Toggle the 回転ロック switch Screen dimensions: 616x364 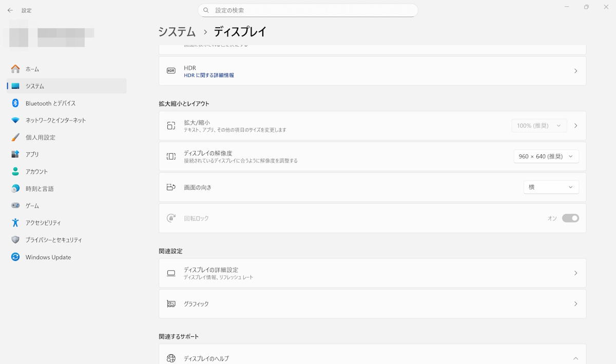click(x=570, y=218)
